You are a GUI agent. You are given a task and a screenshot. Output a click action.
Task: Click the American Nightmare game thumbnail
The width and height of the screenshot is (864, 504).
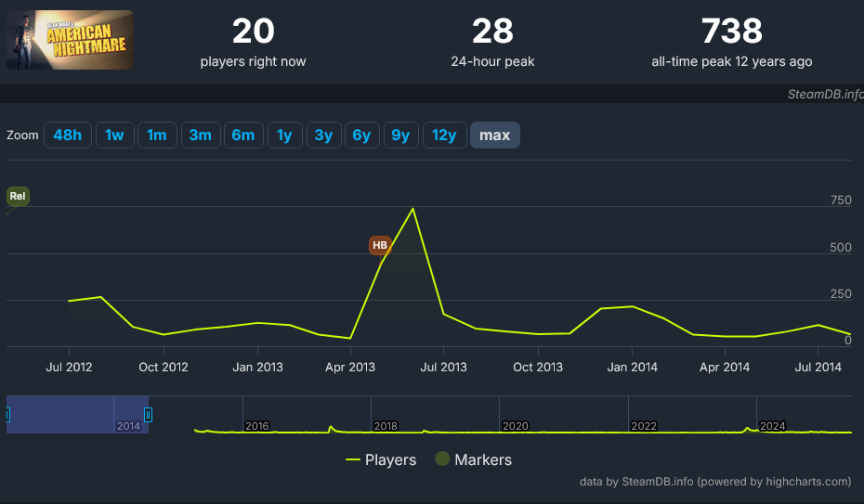(x=70, y=40)
